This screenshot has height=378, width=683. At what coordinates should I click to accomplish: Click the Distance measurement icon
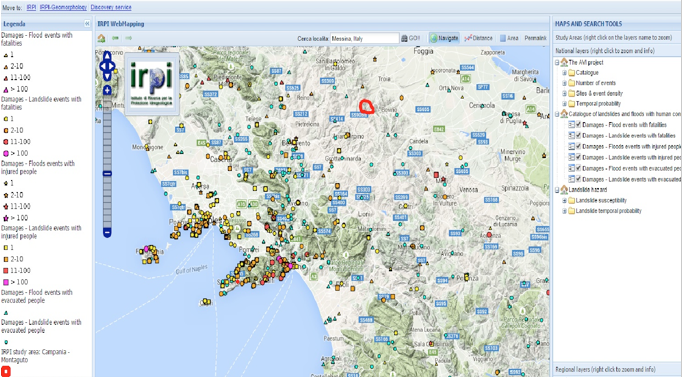coord(468,38)
